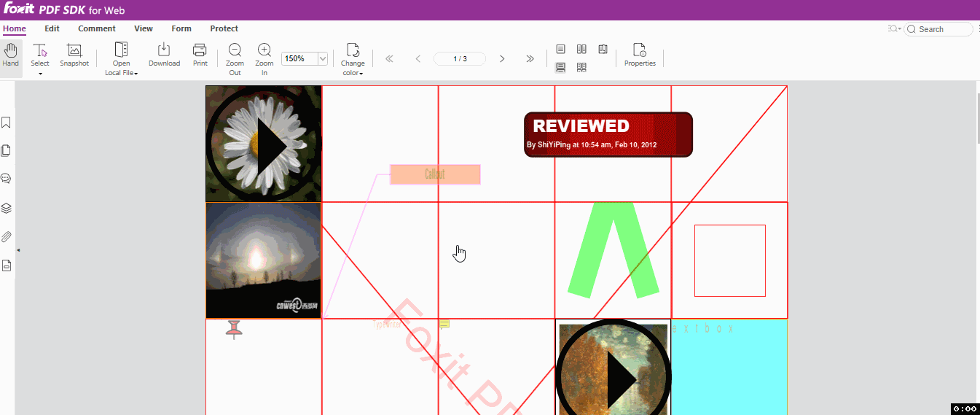This screenshot has height=415, width=980.
Task: Open the Bookmarks sidebar panel
Action: coord(7,123)
